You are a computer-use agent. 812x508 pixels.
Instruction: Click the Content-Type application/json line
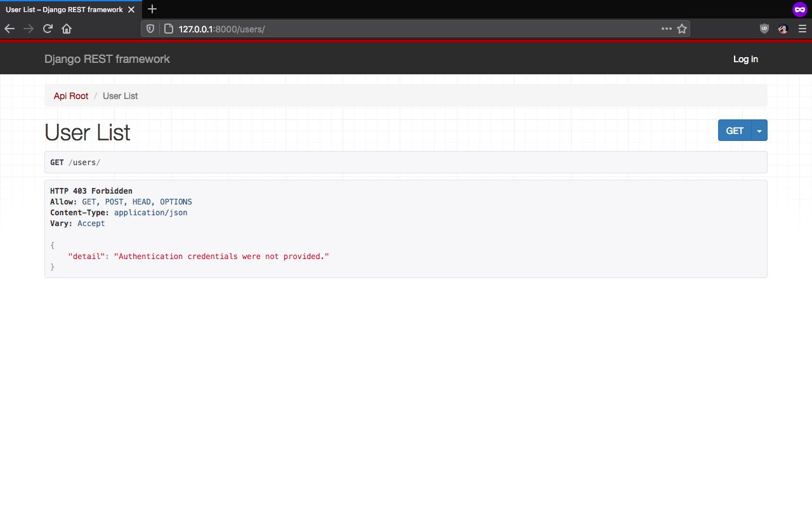coord(119,213)
